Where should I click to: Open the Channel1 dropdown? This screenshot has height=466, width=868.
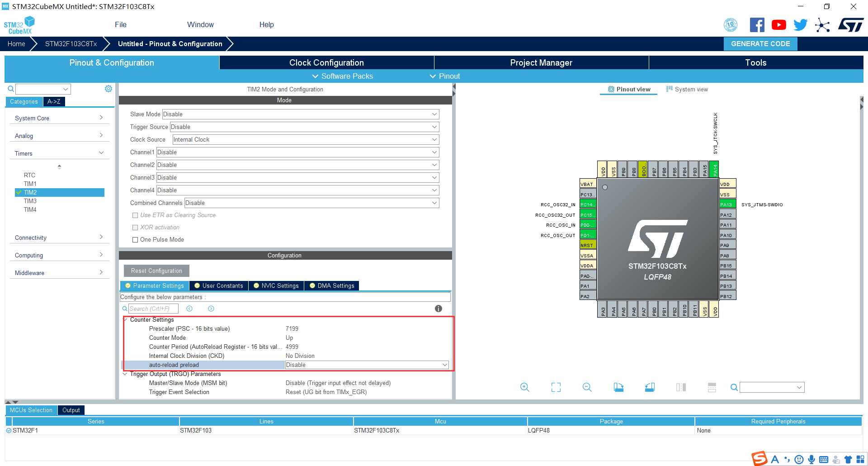297,152
